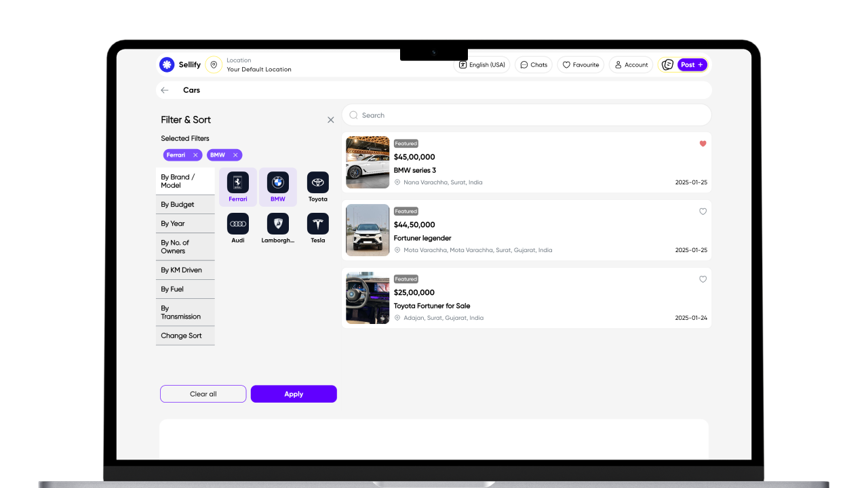Open the By No. of Owners tab
This screenshot has height=488, width=868.
[x=185, y=247]
